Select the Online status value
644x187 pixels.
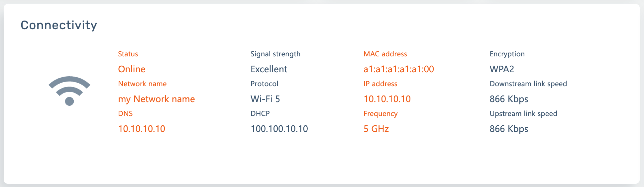coord(132,69)
